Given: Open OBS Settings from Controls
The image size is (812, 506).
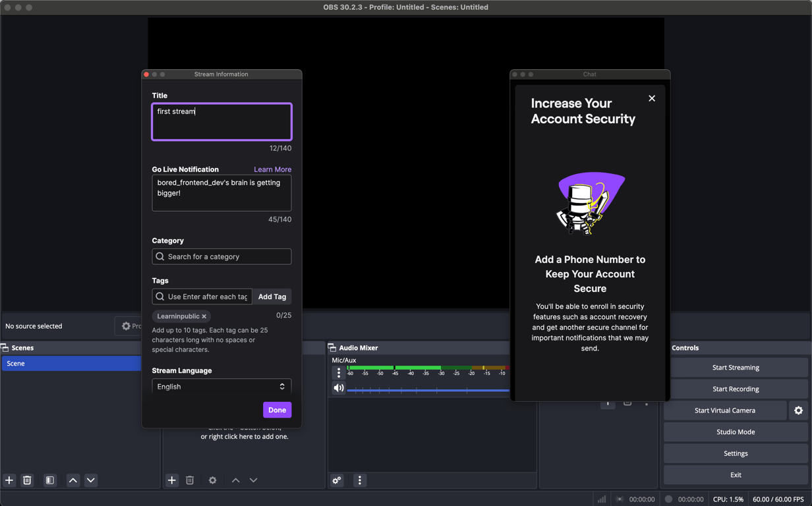Looking at the screenshot, I should point(736,453).
